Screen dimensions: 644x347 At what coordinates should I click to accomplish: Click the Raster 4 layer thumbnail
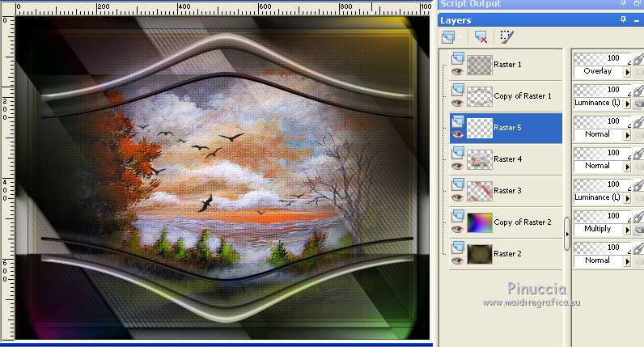pyautogui.click(x=479, y=159)
